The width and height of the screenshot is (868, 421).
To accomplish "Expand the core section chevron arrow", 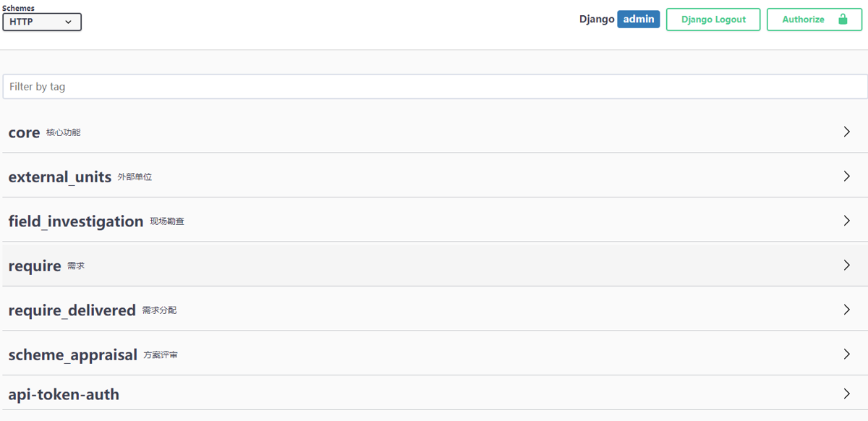I will tap(847, 132).
